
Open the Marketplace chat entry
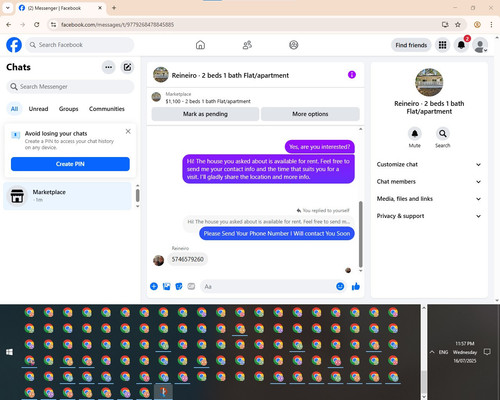pyautogui.click(x=67, y=196)
